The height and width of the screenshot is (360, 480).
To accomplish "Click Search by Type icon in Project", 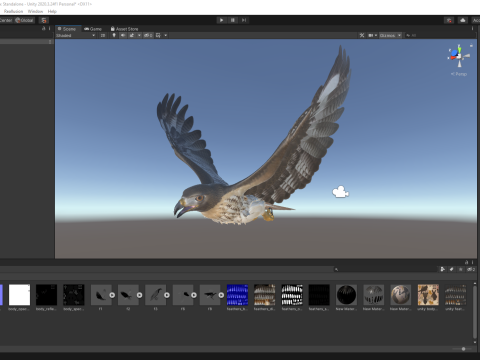I will pyautogui.click(x=442, y=269).
